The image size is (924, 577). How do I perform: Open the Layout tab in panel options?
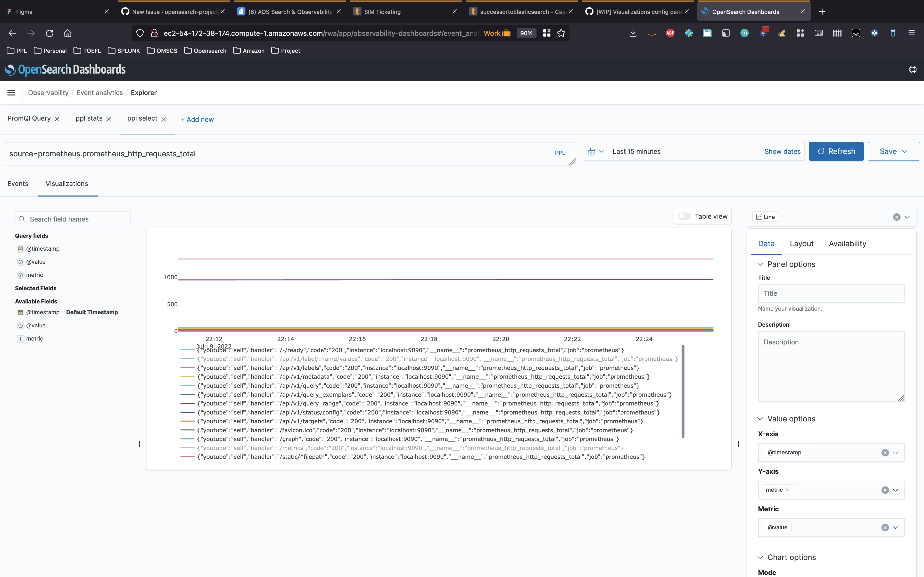(801, 243)
